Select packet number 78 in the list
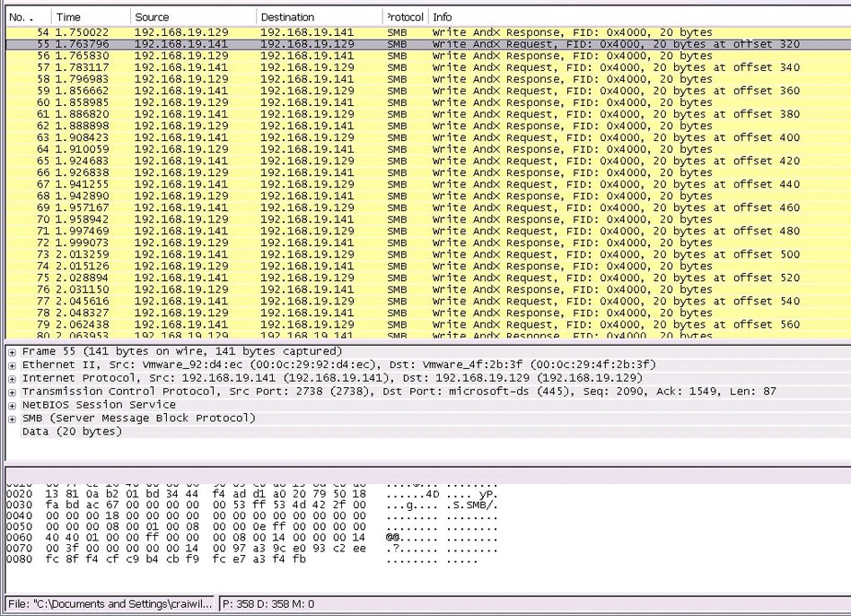851x616 pixels. click(428, 312)
